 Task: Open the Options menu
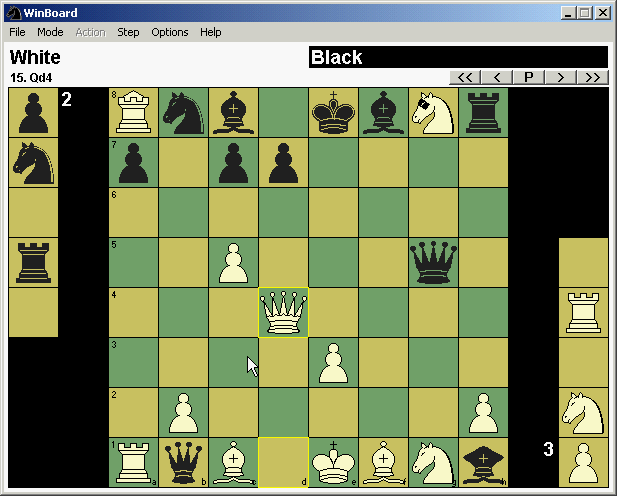coord(170,32)
